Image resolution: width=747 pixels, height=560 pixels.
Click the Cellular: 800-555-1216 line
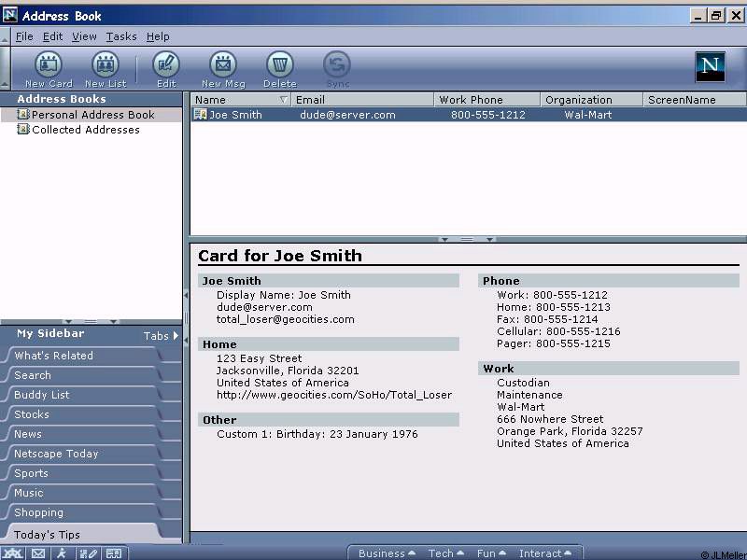[x=558, y=331]
